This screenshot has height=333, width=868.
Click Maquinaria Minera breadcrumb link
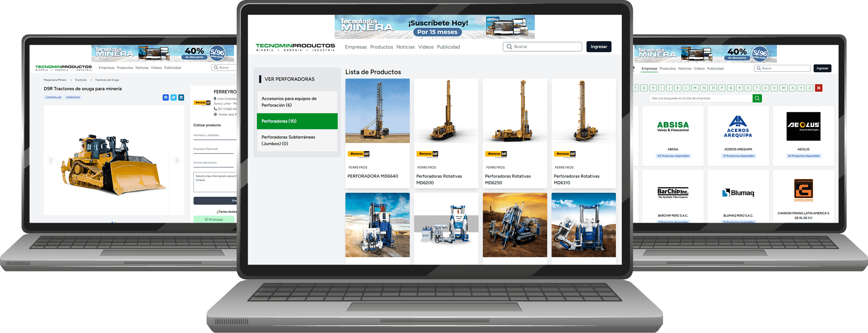pos(55,80)
